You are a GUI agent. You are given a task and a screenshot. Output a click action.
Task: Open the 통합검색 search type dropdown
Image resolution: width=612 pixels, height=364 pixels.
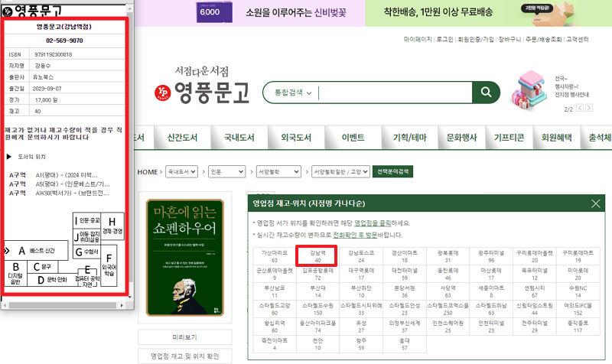[292, 93]
